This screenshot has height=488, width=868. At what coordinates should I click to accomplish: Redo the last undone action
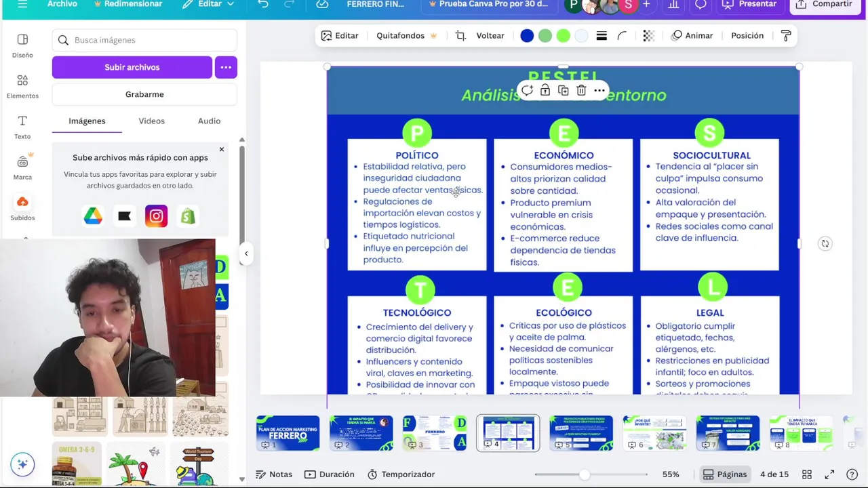[x=289, y=4]
